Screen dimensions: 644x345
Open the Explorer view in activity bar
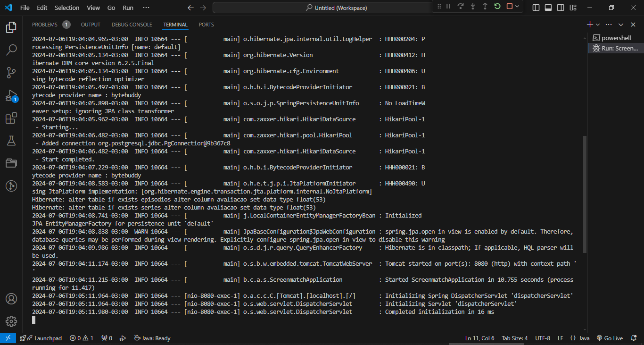coord(11,27)
